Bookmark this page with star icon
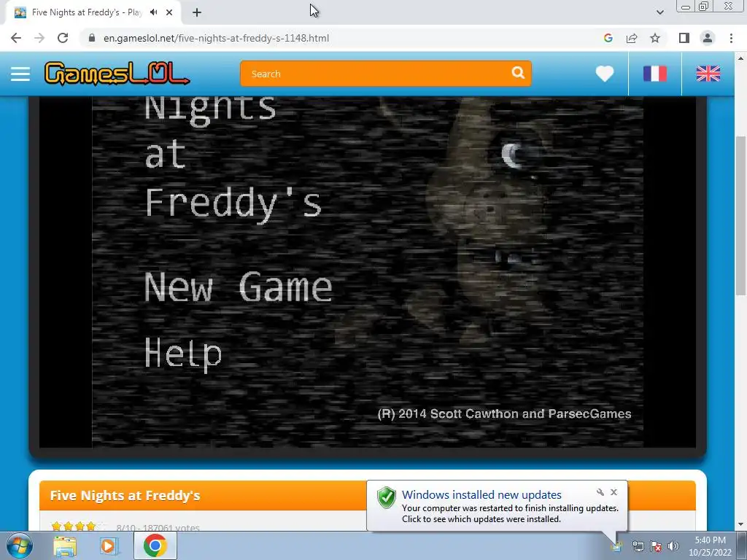Screen dimensions: 747x560 pyautogui.click(x=655, y=38)
